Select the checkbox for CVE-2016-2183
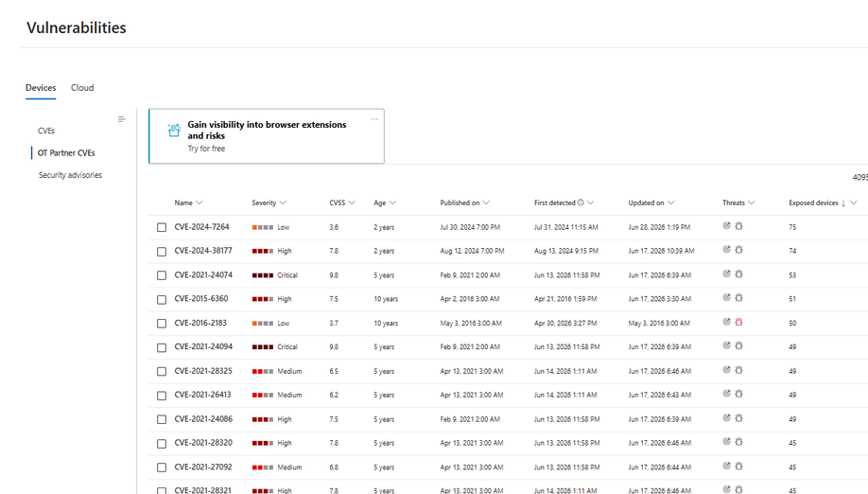This screenshot has width=868, height=494. [x=162, y=324]
